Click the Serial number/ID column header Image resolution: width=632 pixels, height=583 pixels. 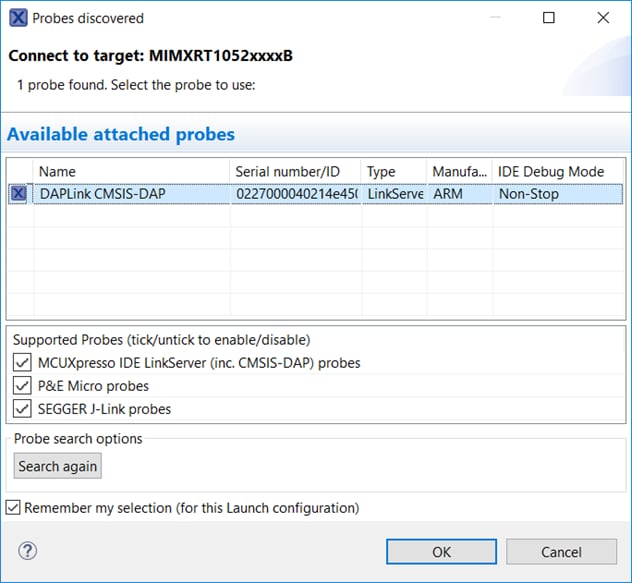tap(294, 171)
